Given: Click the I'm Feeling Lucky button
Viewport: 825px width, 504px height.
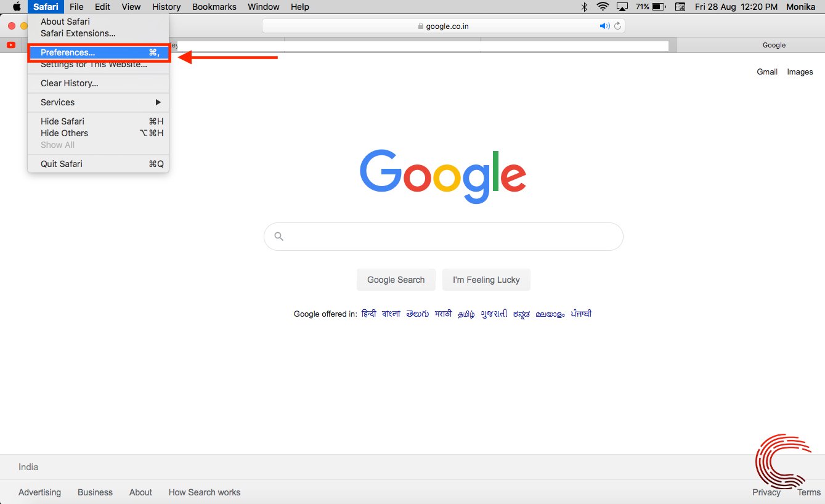Looking at the screenshot, I should click(486, 280).
